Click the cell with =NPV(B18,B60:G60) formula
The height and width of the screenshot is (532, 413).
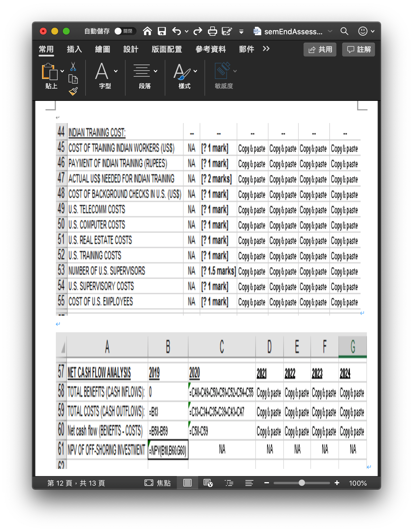[x=168, y=450]
